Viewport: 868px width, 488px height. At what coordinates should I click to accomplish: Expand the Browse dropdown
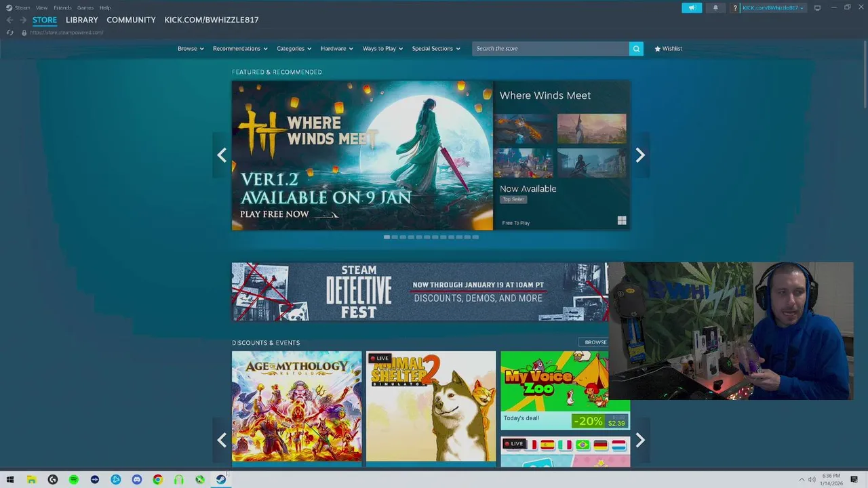pyautogui.click(x=191, y=49)
